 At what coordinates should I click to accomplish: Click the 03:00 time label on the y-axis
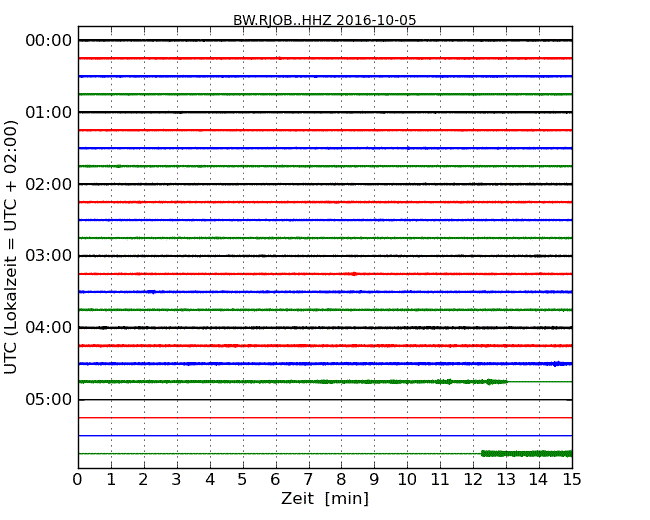click(x=49, y=255)
